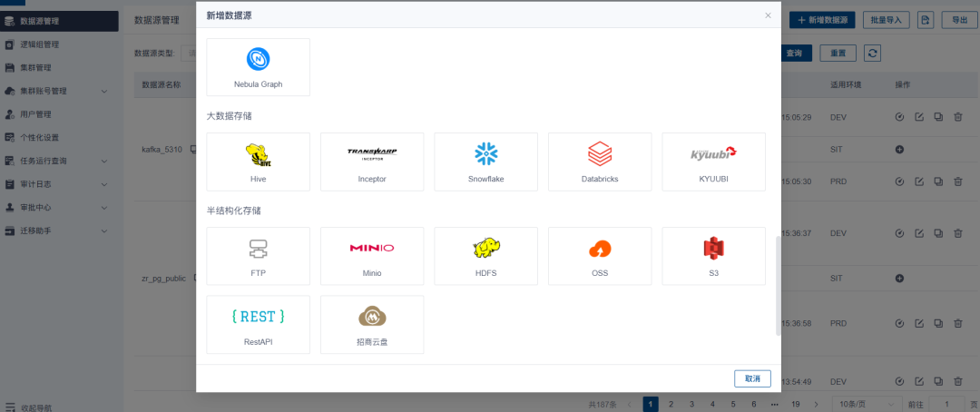The image size is (980, 412).
Task: Click the 新增数据源 button in the background page
Action: click(822, 20)
